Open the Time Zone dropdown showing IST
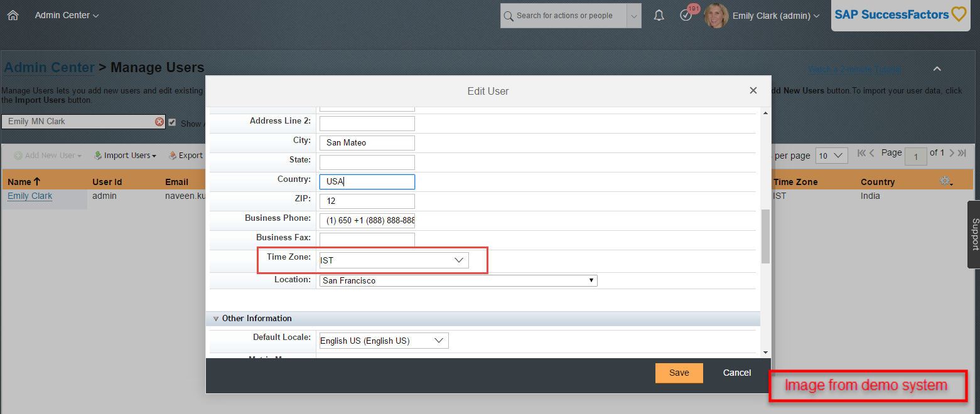The width and height of the screenshot is (980, 414). 394,260
